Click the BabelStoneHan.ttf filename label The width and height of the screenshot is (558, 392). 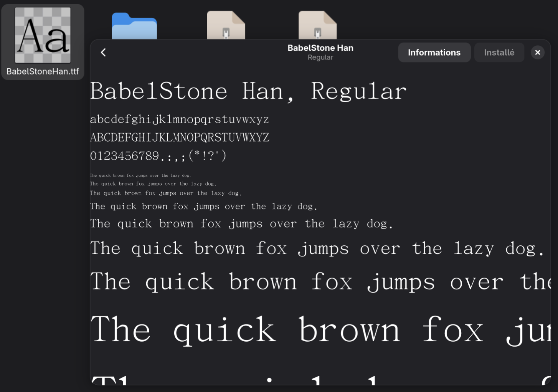click(x=42, y=71)
